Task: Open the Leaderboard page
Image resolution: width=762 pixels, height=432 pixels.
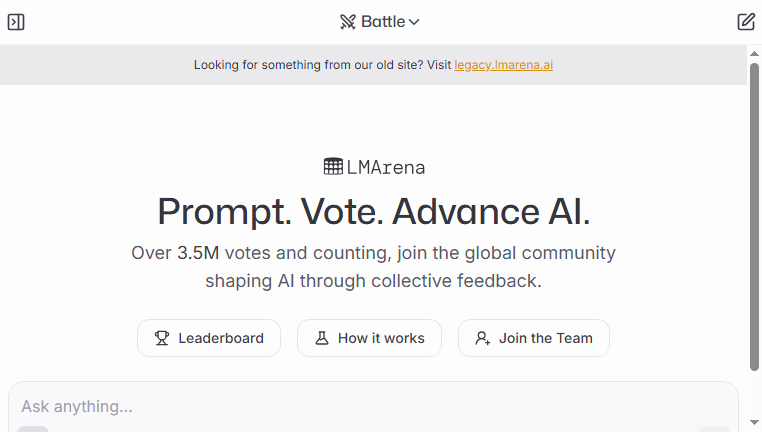Action: (209, 338)
